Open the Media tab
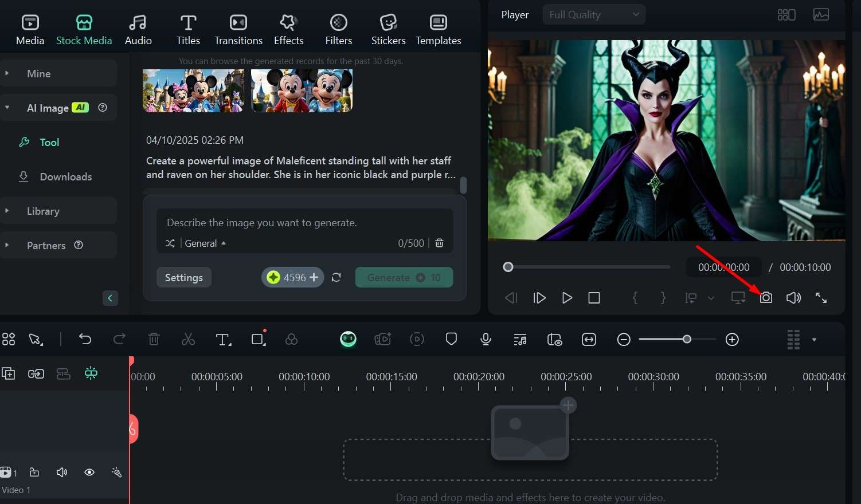 (x=30, y=30)
